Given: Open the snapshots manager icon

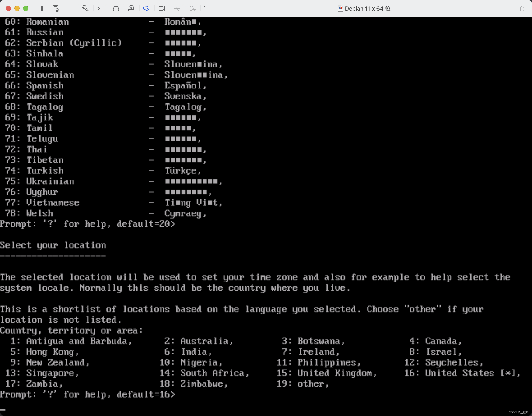Looking at the screenshot, I should click(x=56, y=9).
